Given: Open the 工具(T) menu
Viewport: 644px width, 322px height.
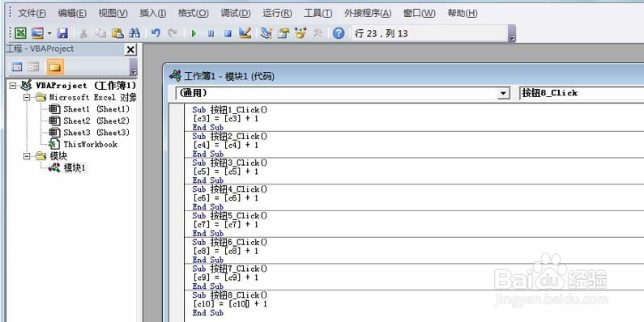Looking at the screenshot, I should coord(318,13).
